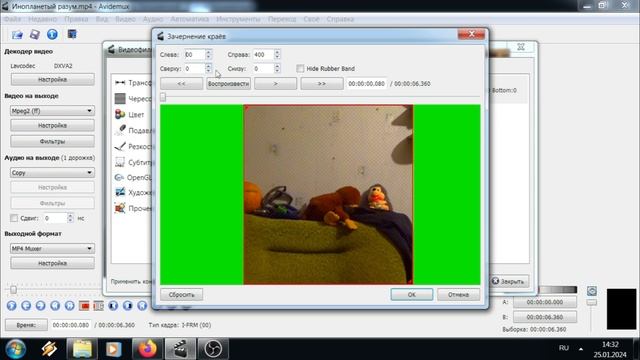Image resolution: width=640 pixels, height=360 pixels.
Task: Click the >> fast forward dialog button
Action: tap(322, 84)
